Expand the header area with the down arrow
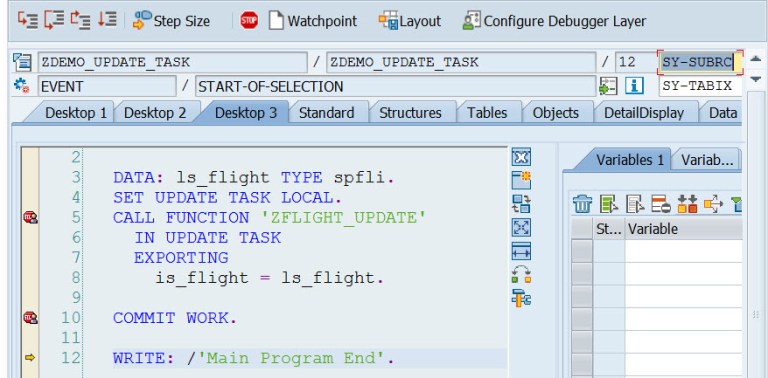This screenshot has width=768, height=378. 756,79
